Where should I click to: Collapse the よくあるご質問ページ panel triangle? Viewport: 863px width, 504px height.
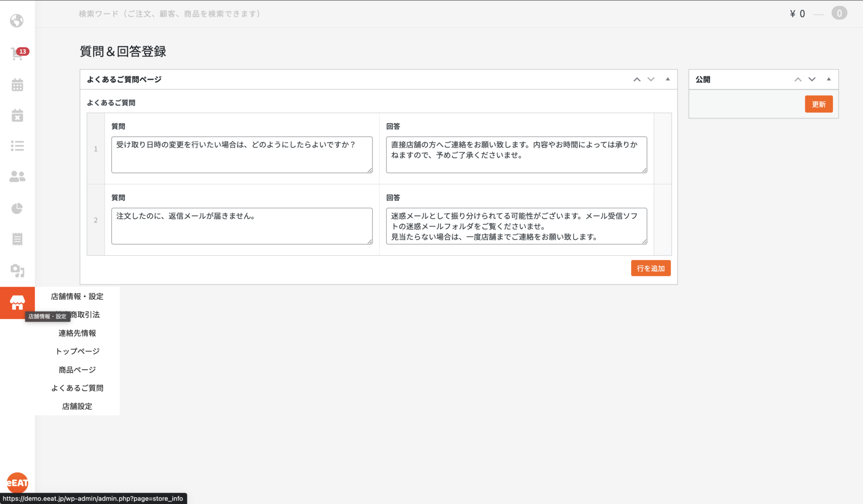[667, 79]
